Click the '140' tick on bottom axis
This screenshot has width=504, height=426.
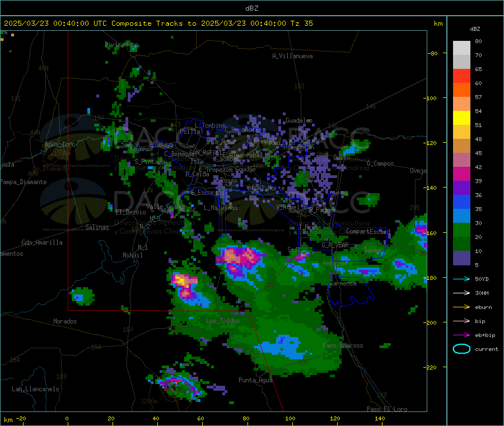(x=380, y=418)
